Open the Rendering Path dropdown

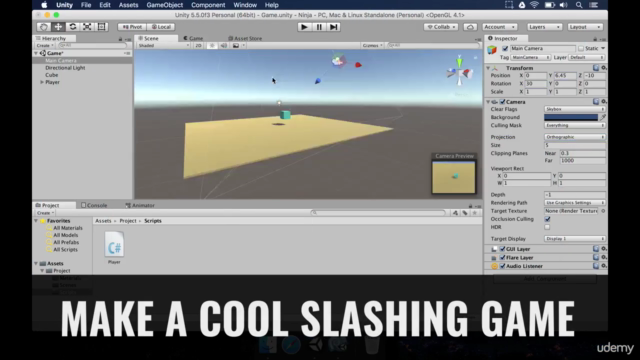point(575,203)
